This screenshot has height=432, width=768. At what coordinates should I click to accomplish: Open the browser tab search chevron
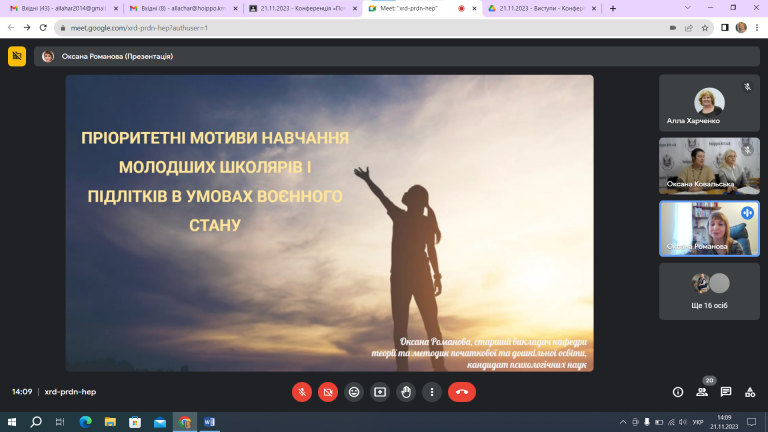click(x=688, y=8)
